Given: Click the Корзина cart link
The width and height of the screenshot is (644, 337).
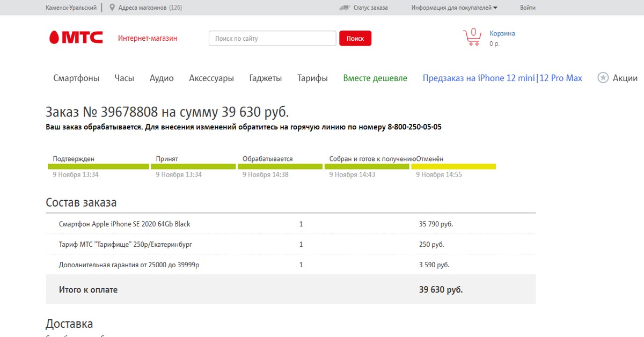Looking at the screenshot, I should click(x=502, y=33).
